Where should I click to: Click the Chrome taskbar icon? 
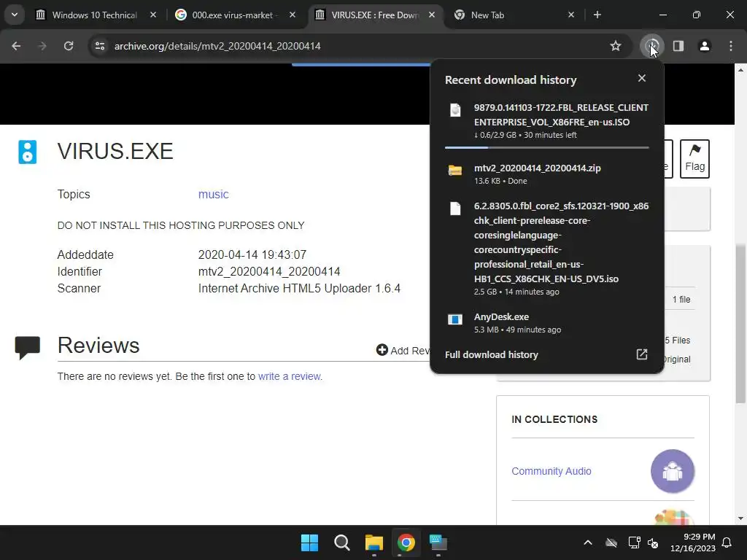tap(406, 542)
